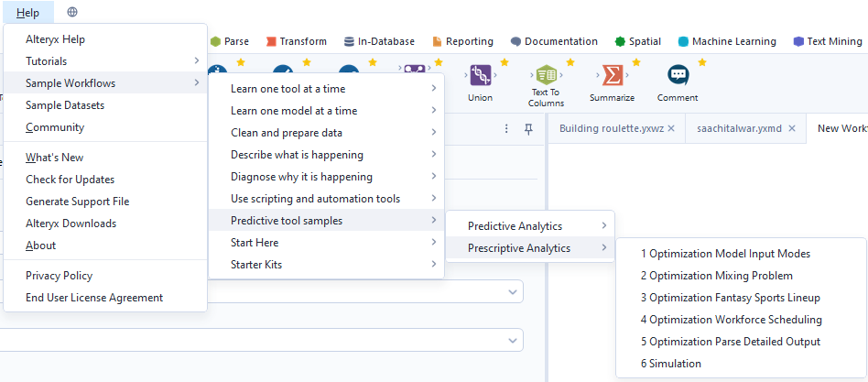Open the panel's three-dot options menu
Image resolution: width=868 pixels, height=382 pixels.
(x=506, y=129)
